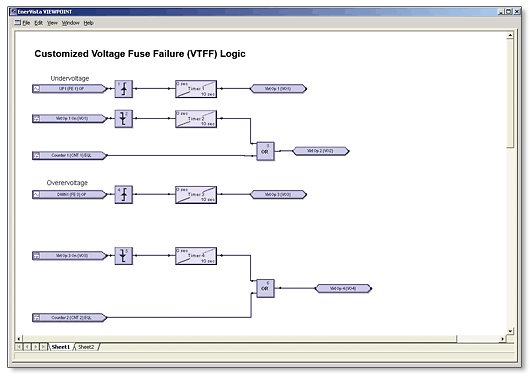532x376 pixels.
Task: Click the horizontal scrollbar left arrow
Action: pyautogui.click(x=19, y=339)
